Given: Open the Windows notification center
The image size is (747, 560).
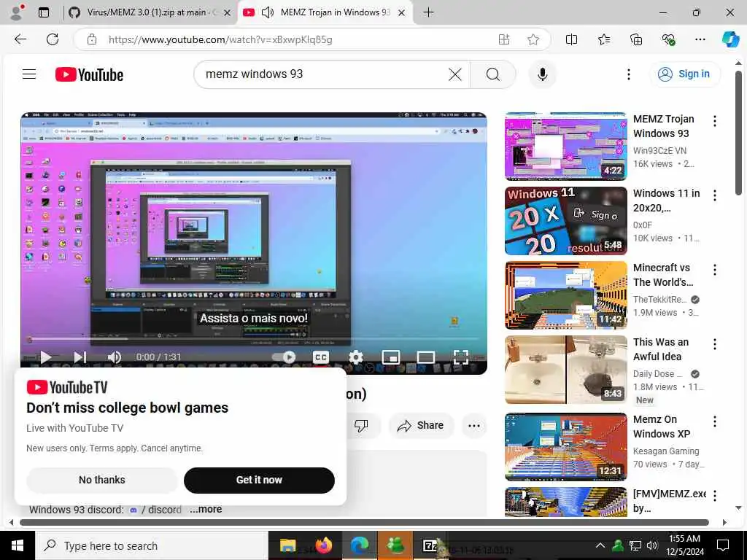Looking at the screenshot, I should coord(723,545).
